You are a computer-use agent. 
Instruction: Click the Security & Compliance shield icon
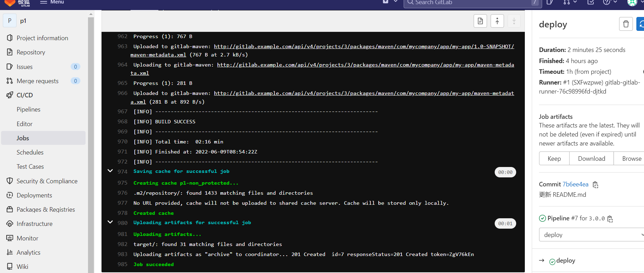[x=10, y=181]
